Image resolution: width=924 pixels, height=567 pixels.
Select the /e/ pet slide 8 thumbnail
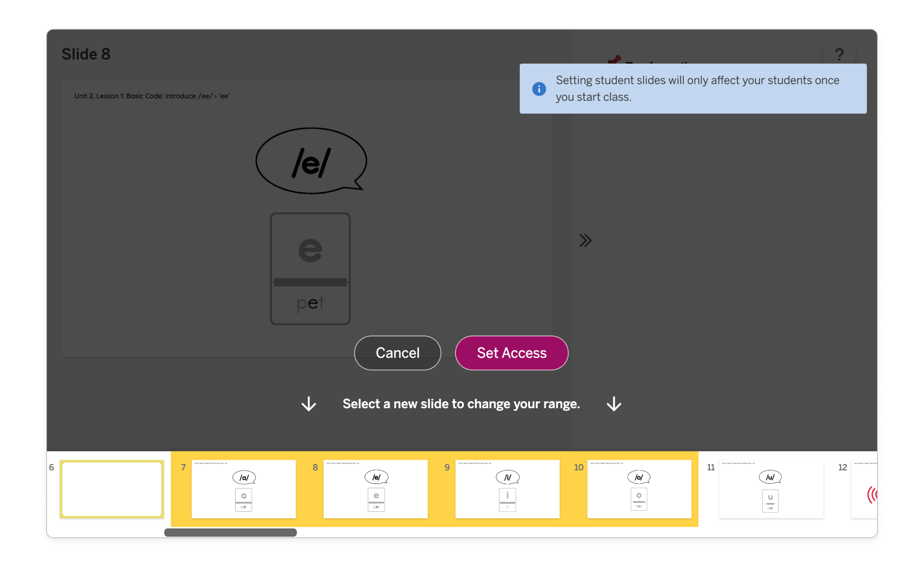(375, 489)
